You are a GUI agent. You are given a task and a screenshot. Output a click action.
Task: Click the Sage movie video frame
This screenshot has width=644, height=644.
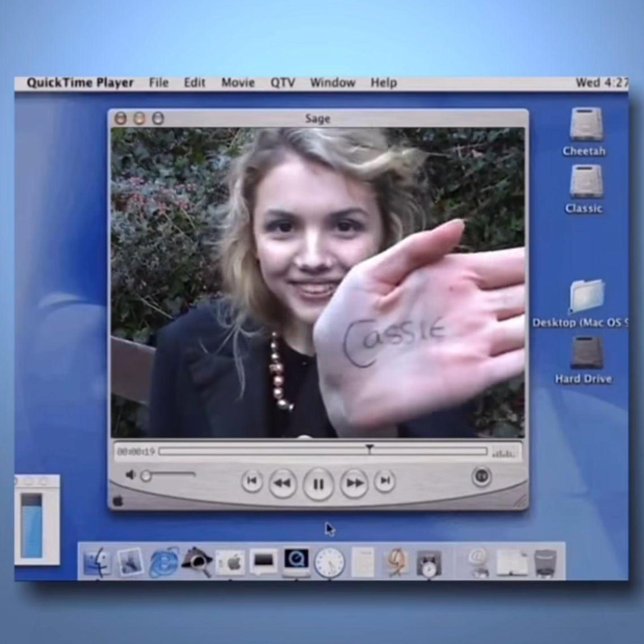318,283
